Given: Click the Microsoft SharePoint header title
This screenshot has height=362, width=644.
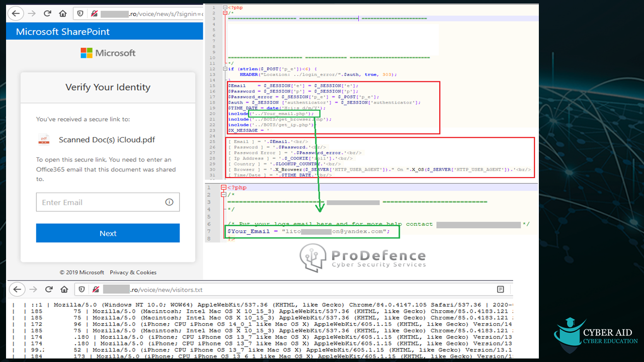Looking at the screenshot, I should pos(63,32).
